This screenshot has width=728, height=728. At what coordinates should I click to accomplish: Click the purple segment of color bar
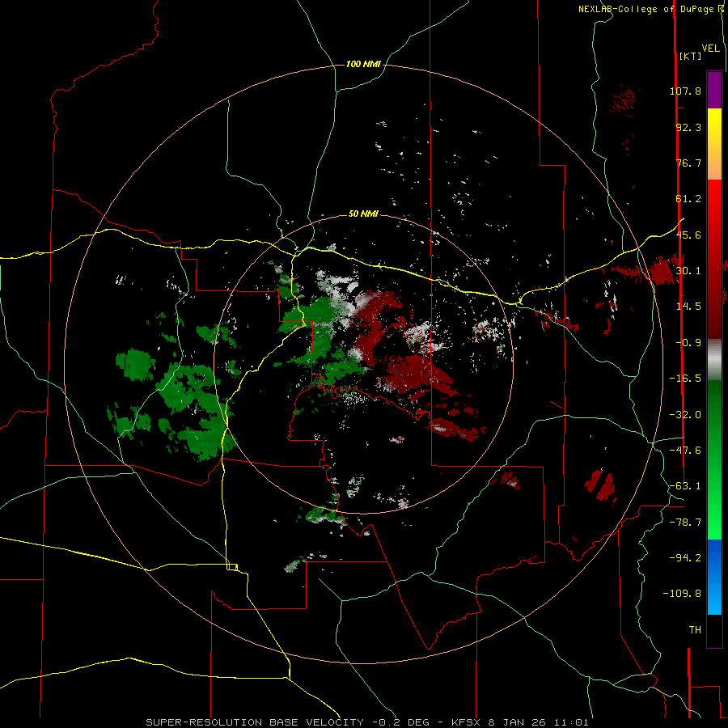tap(714, 90)
